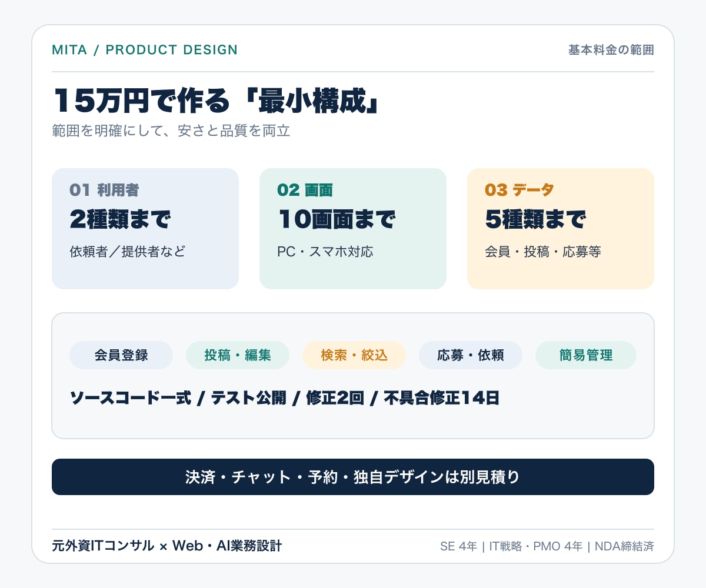
Task: Click the 投稿・編集 pill
Action: [238, 355]
